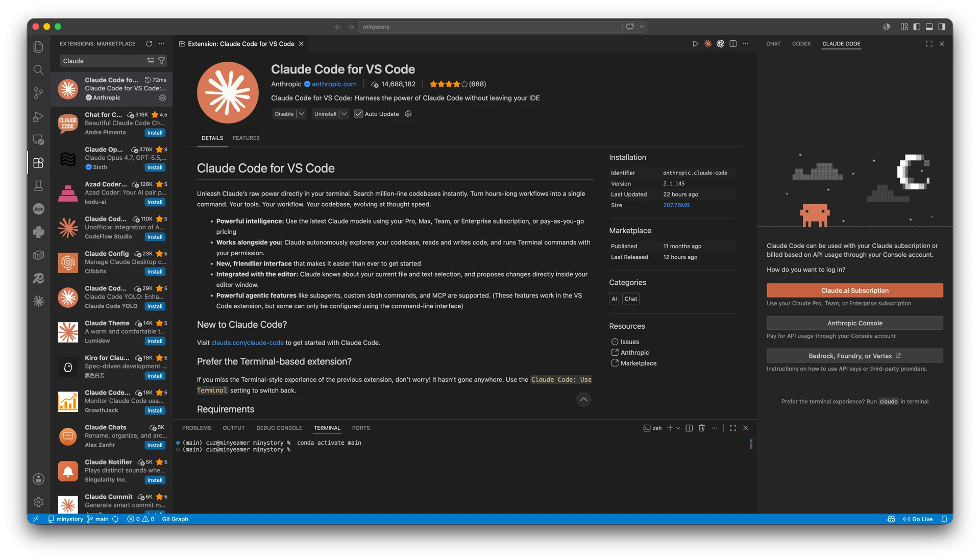Open the Source Control view
Viewport: 980px width, 560px height.
tap(38, 93)
